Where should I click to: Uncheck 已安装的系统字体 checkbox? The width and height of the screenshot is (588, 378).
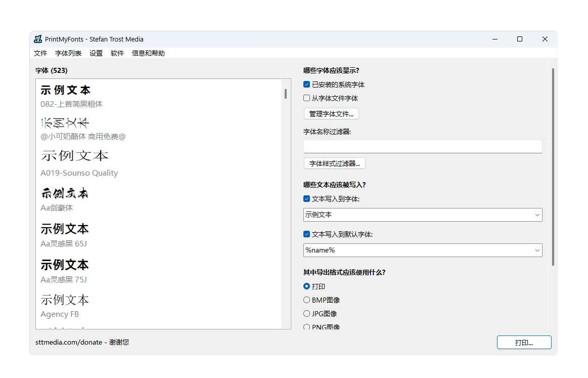(x=307, y=85)
